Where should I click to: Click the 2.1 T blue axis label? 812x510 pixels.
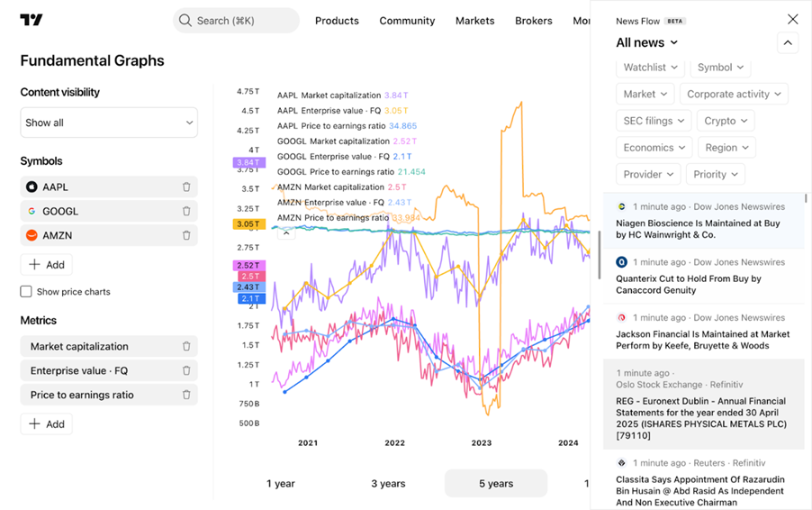[x=251, y=298]
